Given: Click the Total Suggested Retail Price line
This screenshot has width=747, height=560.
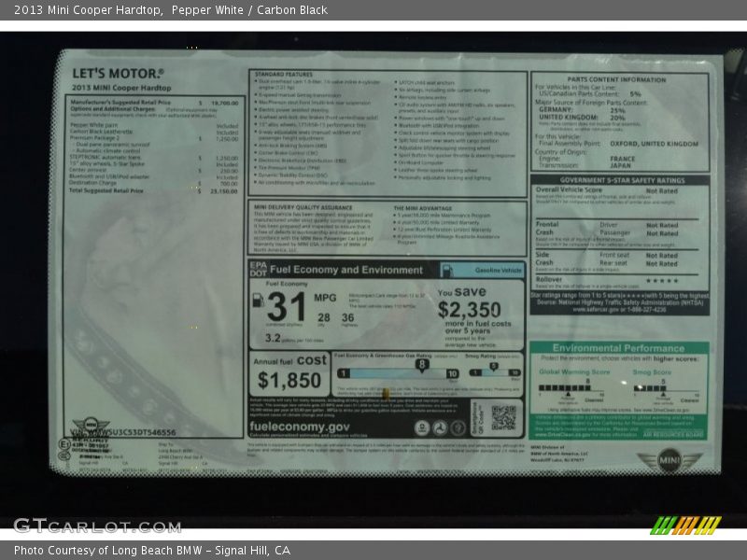Looking at the screenshot, I should [x=154, y=191].
